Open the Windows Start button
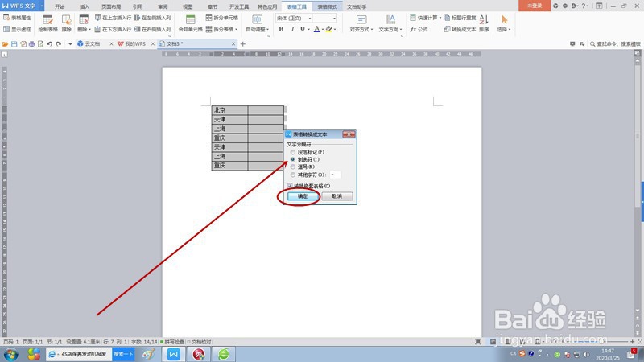The width and height of the screenshot is (644, 362). click(x=10, y=354)
